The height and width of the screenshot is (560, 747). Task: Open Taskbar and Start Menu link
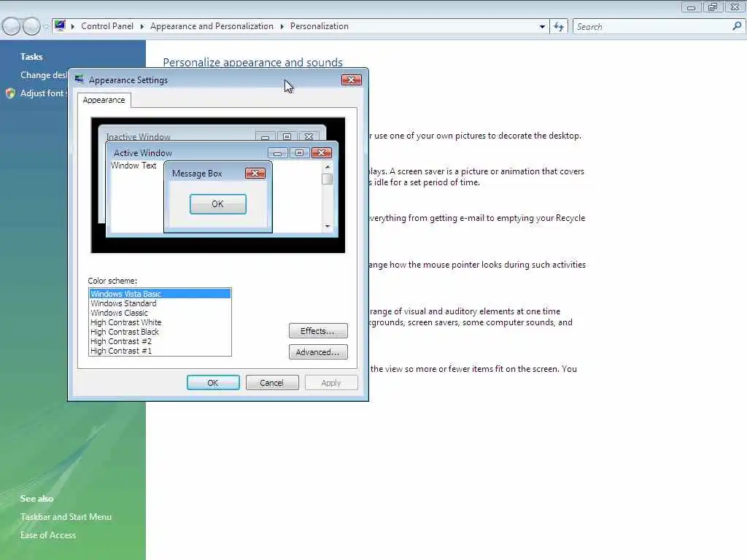(66, 517)
